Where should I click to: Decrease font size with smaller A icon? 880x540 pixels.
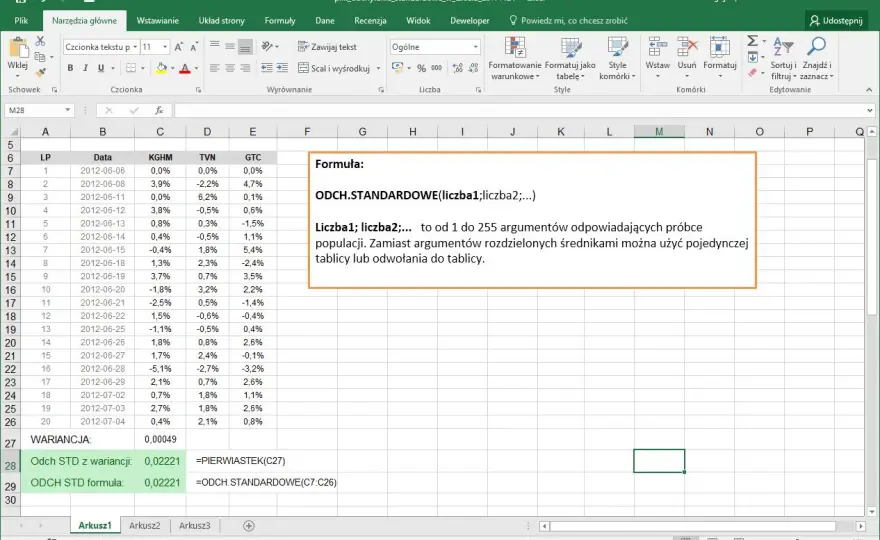coord(194,47)
